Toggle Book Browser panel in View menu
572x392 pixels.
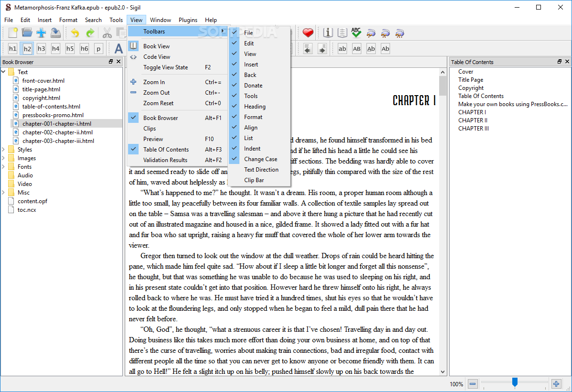178,118
